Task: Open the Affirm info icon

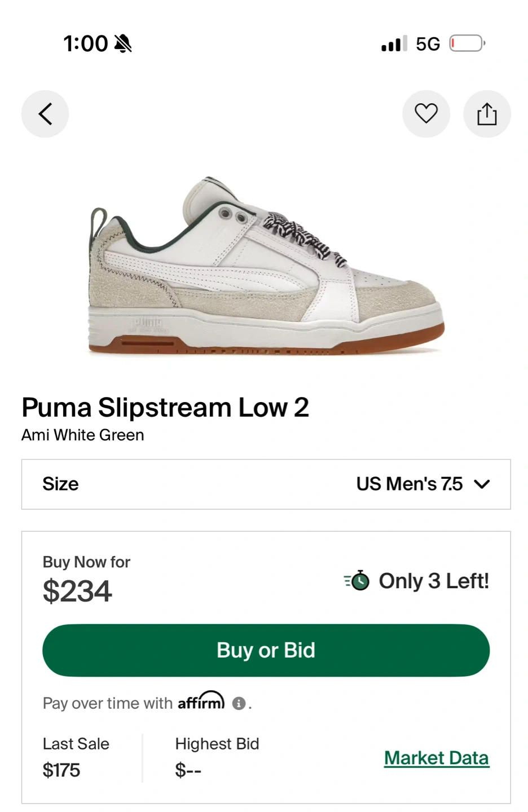Action: point(239,703)
